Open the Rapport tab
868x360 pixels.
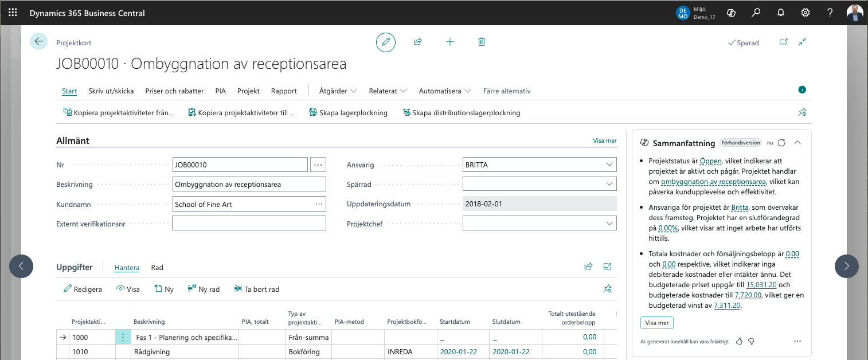pos(284,91)
